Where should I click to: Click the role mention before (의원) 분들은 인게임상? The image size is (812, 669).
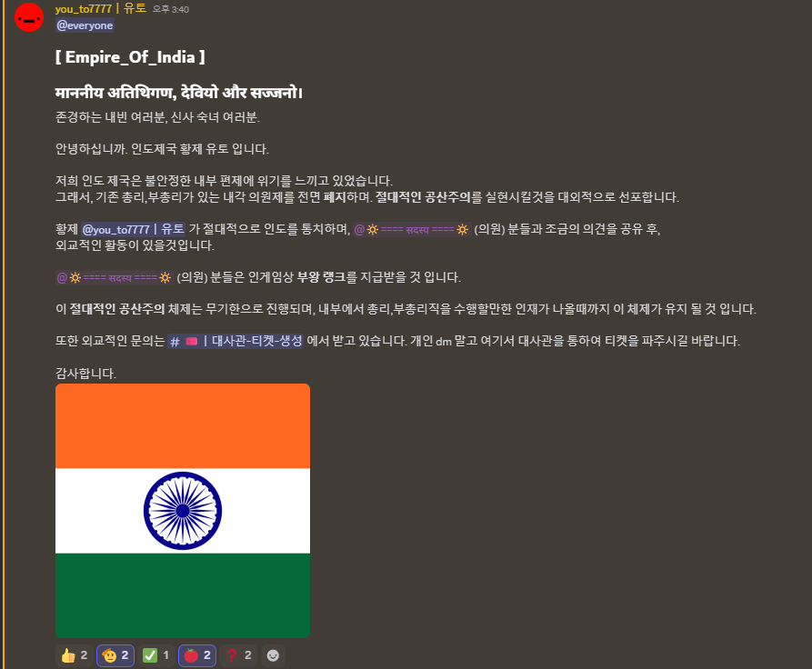point(114,277)
